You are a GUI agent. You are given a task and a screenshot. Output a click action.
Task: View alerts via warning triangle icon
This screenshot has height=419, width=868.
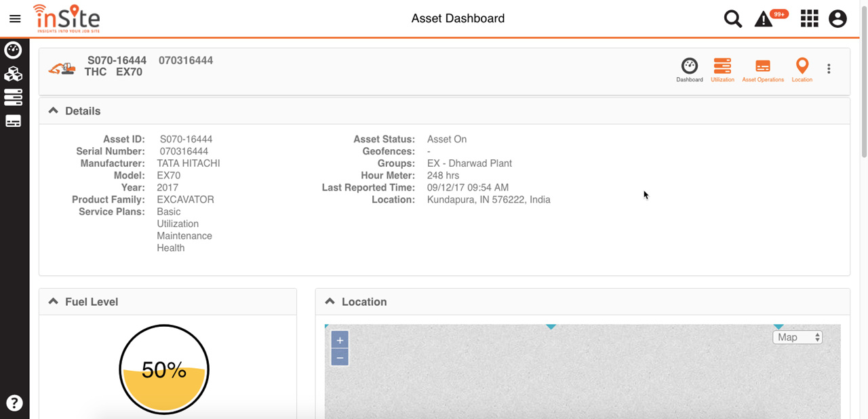(764, 19)
